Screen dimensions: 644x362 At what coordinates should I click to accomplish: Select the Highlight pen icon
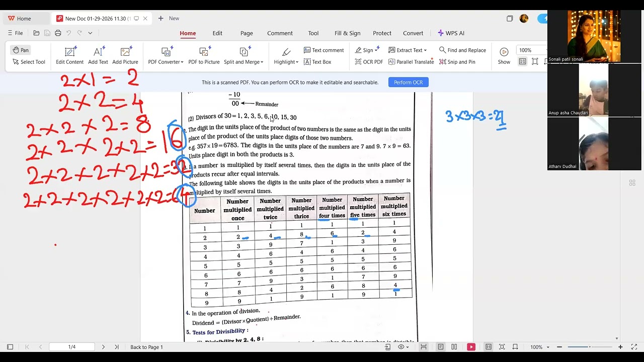coord(286,52)
